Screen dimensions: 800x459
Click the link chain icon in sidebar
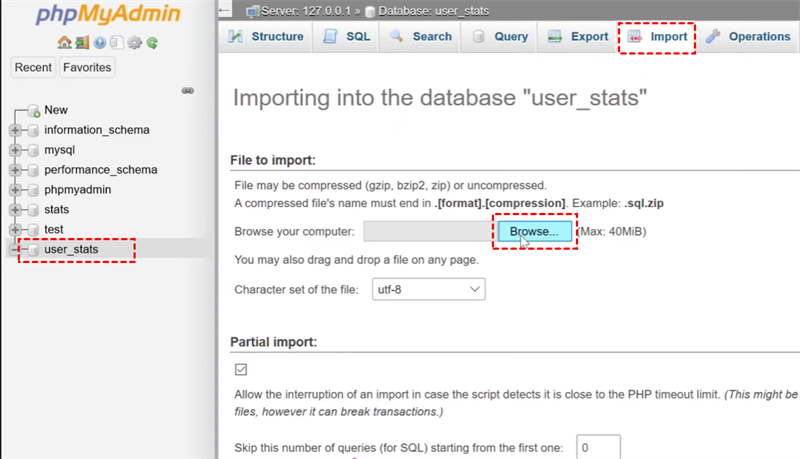coord(188,90)
